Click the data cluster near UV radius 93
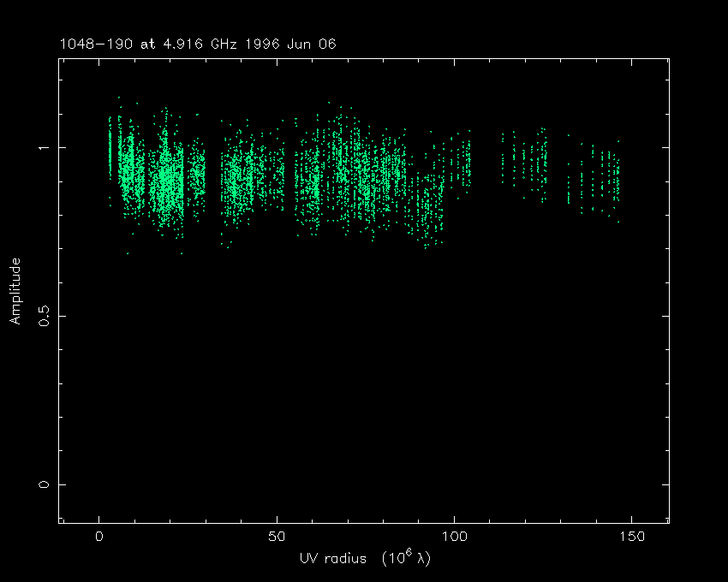The width and height of the screenshot is (728, 582). (x=428, y=205)
